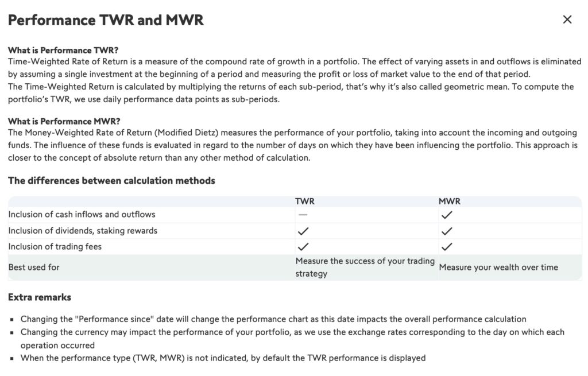Click the "Performance TWR and MWR" dialog title
This screenshot has height=376, width=588.
point(106,20)
